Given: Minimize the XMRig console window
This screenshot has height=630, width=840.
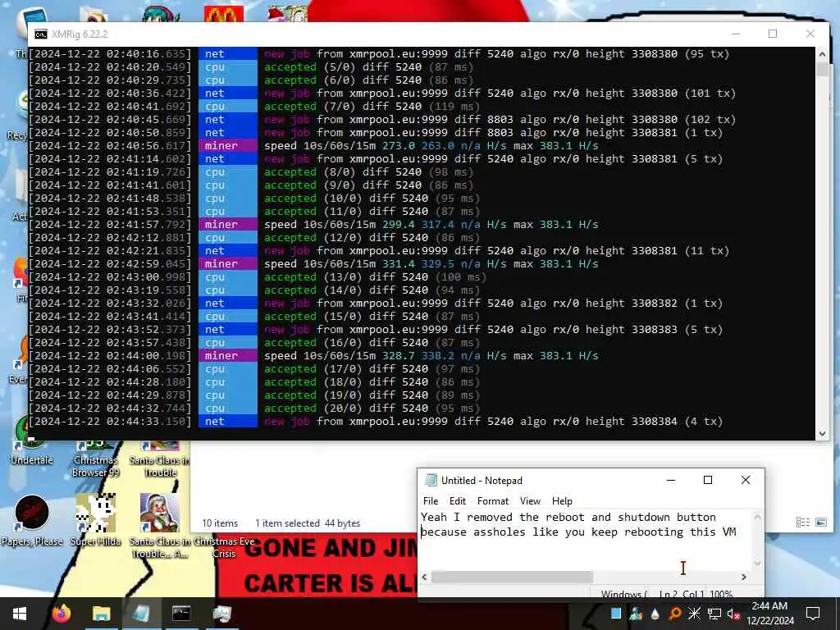Looking at the screenshot, I should (x=736, y=34).
